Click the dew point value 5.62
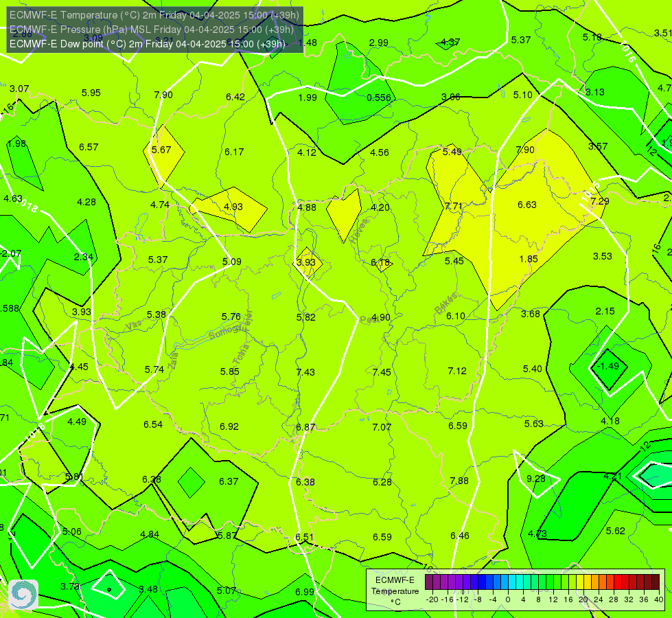Viewport: 672px width, 618px height. 616,531
